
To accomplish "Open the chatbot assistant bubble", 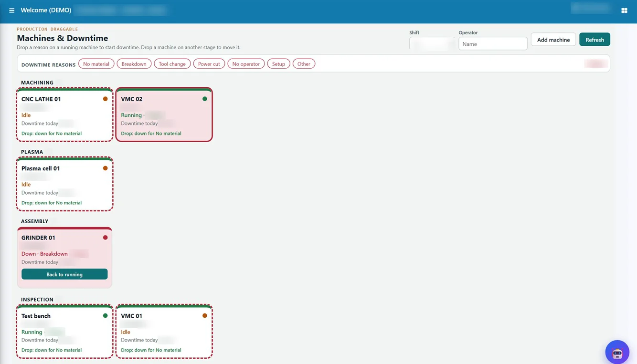I will 617,353.
